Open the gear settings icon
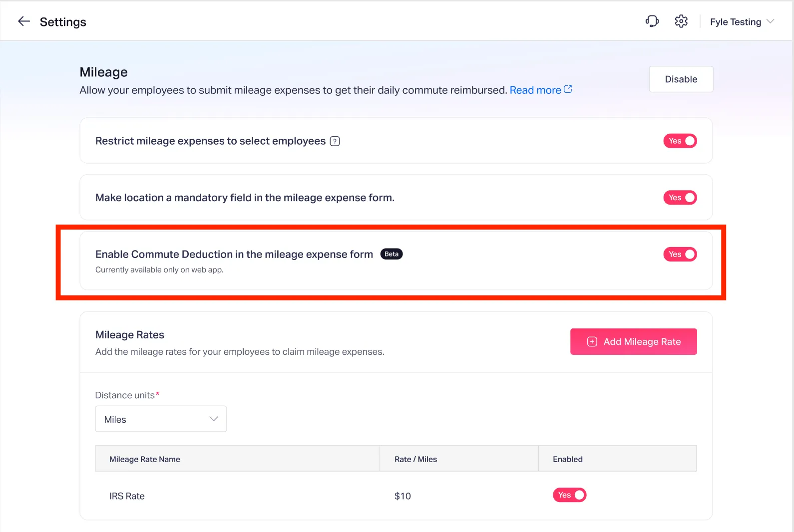794x532 pixels. tap(681, 21)
